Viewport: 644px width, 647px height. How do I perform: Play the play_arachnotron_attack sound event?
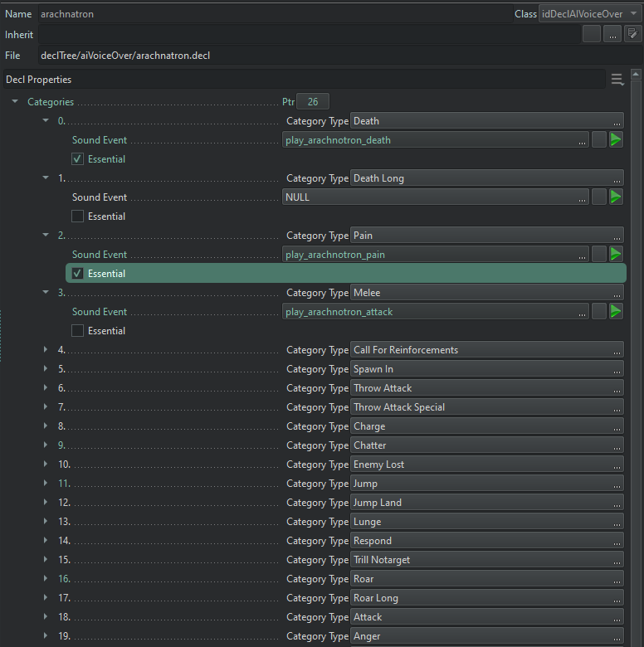click(x=616, y=312)
